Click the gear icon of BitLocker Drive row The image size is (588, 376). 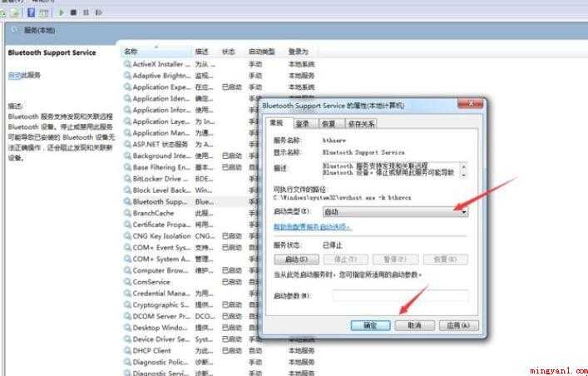point(127,179)
